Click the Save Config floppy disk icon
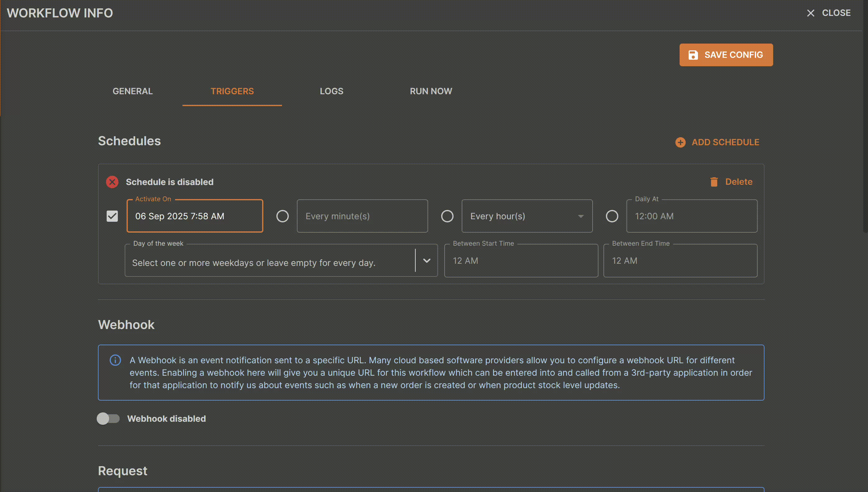 tap(693, 55)
